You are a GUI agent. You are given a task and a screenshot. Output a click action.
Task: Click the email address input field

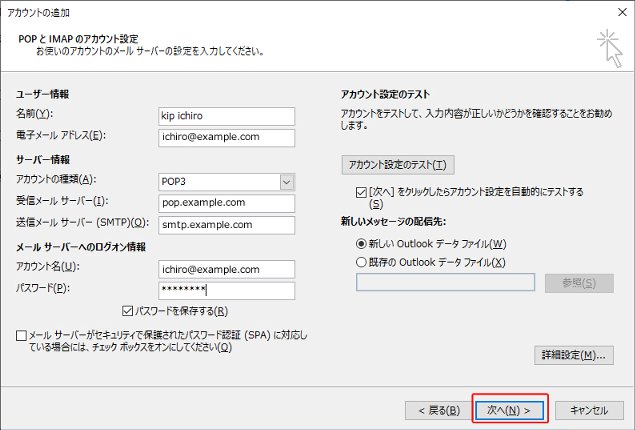225,137
